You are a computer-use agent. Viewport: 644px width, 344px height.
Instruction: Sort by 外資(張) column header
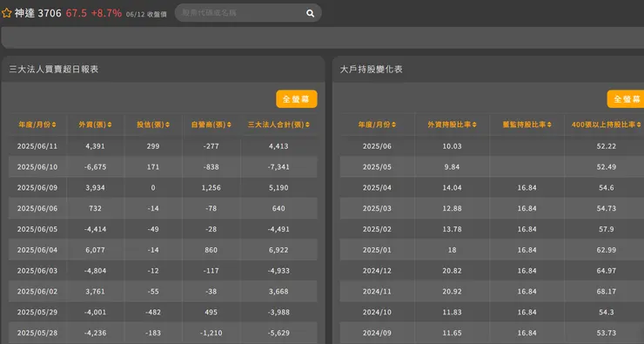[95, 125]
